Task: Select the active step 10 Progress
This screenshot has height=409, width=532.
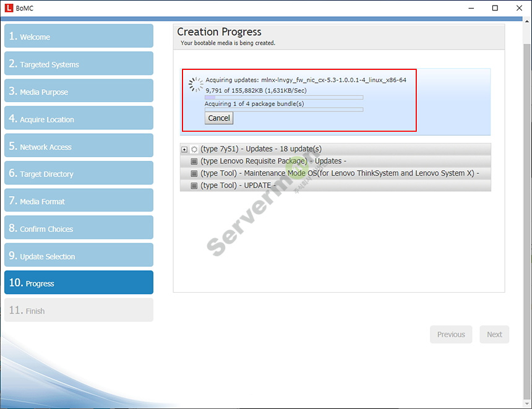Action: click(x=79, y=282)
